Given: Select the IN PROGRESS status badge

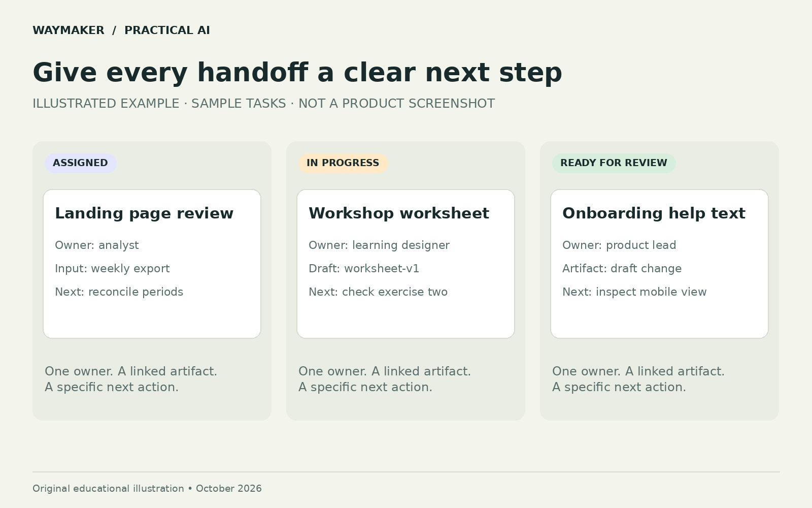Looking at the screenshot, I should click(343, 163).
